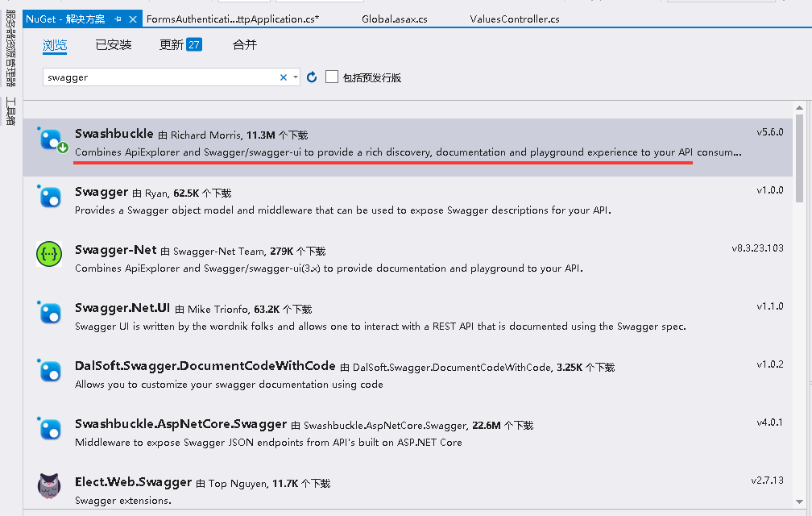Select the Elect.Web.Swagger package title
Screen dimensions: 812x516
133,482
